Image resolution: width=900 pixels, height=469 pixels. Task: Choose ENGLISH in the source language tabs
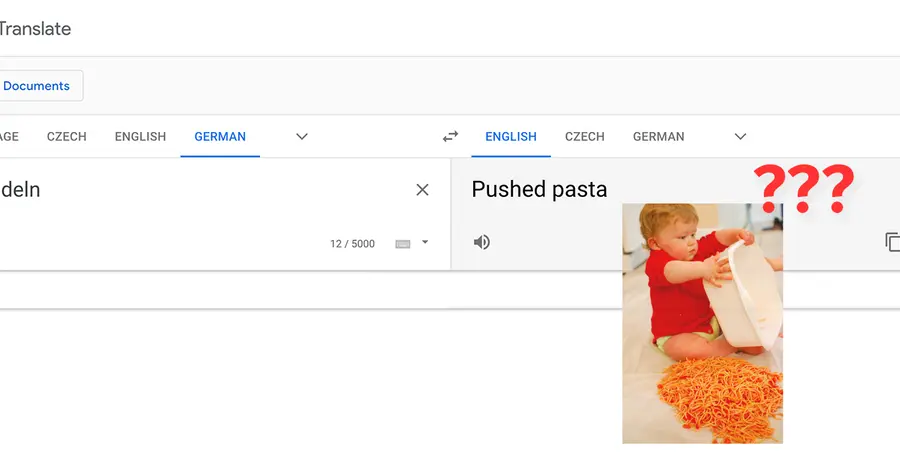pos(140,137)
